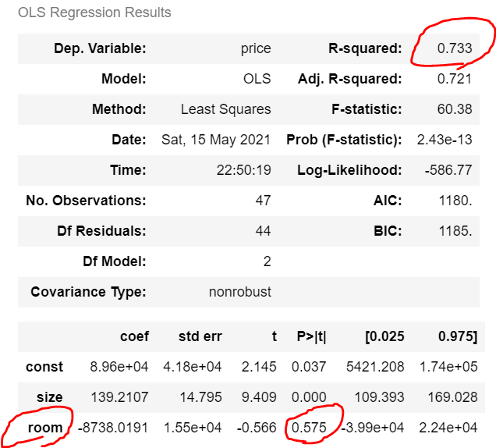The width and height of the screenshot is (496, 448).
Task: Select room t value -0.566
Action: click(x=257, y=428)
